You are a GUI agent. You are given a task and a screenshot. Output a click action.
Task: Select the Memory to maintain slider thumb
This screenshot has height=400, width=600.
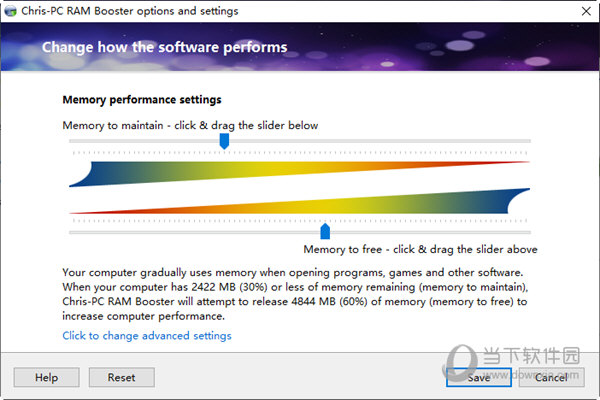click(224, 141)
